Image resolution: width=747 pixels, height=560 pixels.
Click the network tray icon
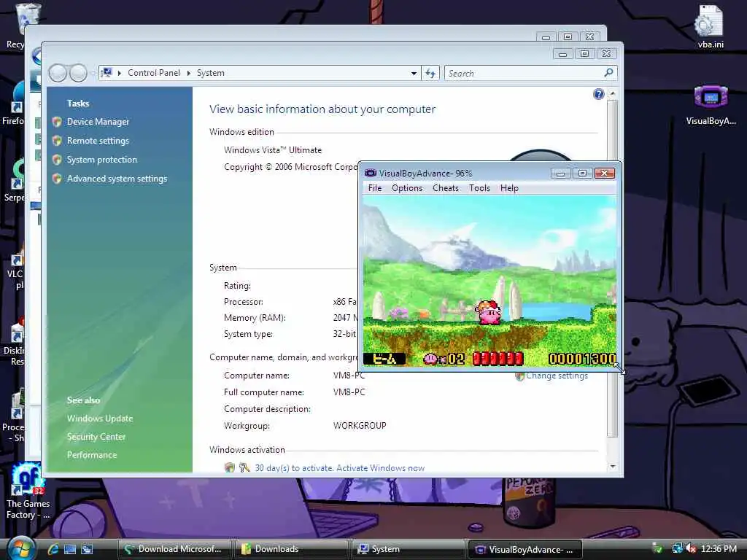pyautogui.click(x=677, y=548)
